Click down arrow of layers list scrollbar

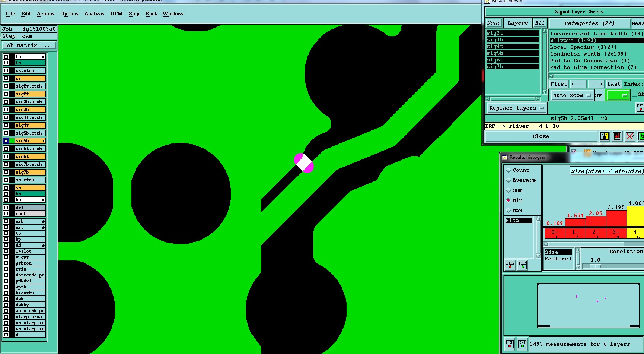coord(545,92)
